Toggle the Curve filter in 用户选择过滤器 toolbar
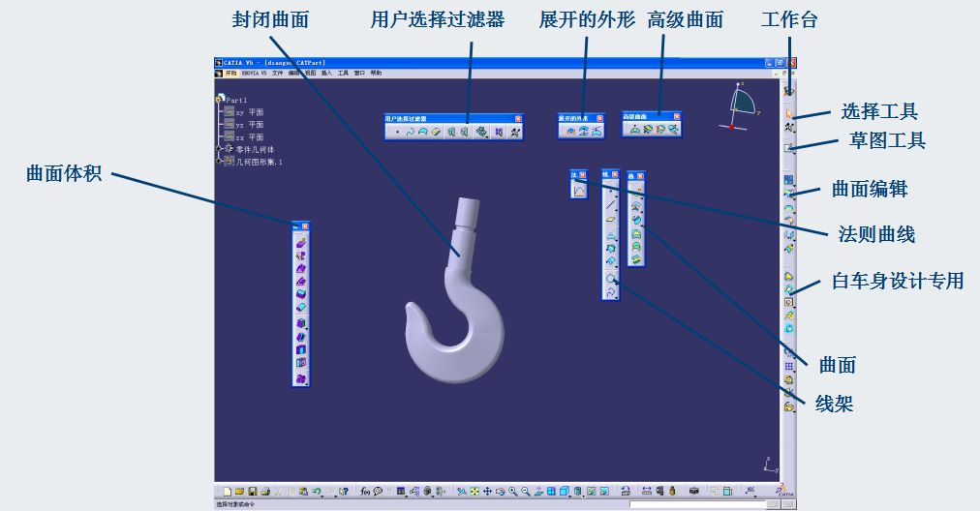This screenshot has width=980, height=511. (x=410, y=132)
